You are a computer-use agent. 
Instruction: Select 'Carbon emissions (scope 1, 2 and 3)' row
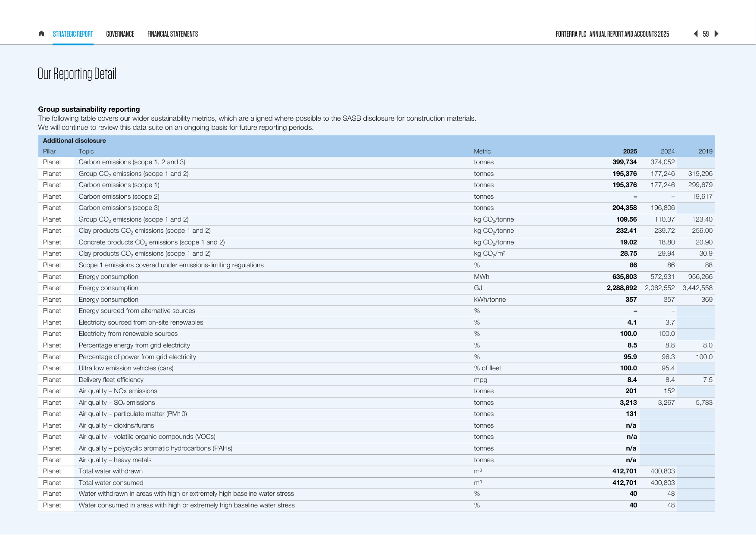click(x=376, y=162)
